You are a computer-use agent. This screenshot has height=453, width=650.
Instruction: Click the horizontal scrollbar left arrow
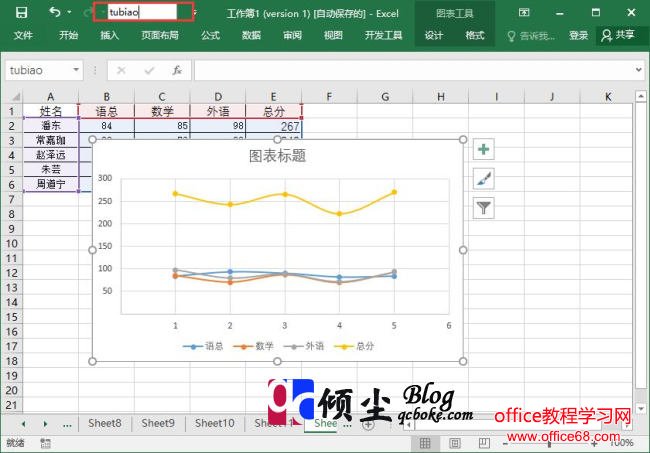click(x=409, y=425)
